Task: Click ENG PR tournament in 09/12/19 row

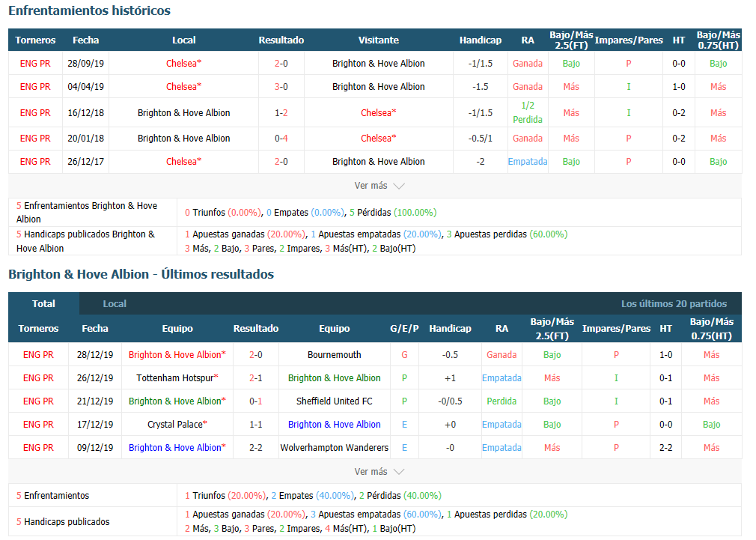Action: pyautogui.click(x=38, y=447)
